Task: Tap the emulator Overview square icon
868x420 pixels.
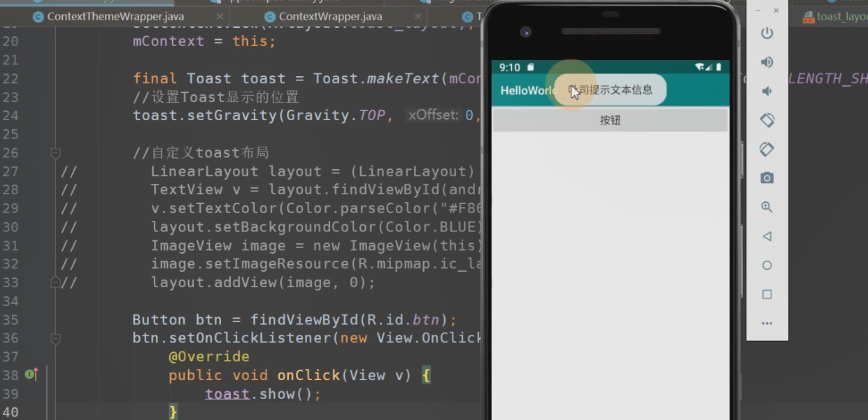Action: pyautogui.click(x=767, y=294)
